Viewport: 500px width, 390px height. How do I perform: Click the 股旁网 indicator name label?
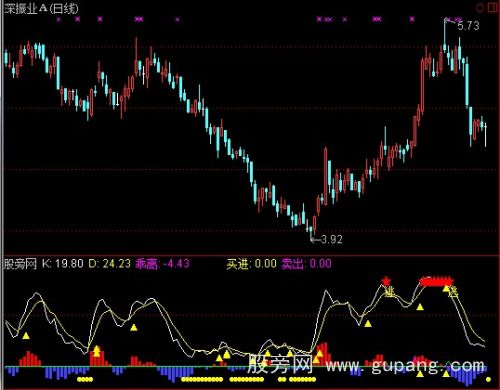(x=20, y=264)
